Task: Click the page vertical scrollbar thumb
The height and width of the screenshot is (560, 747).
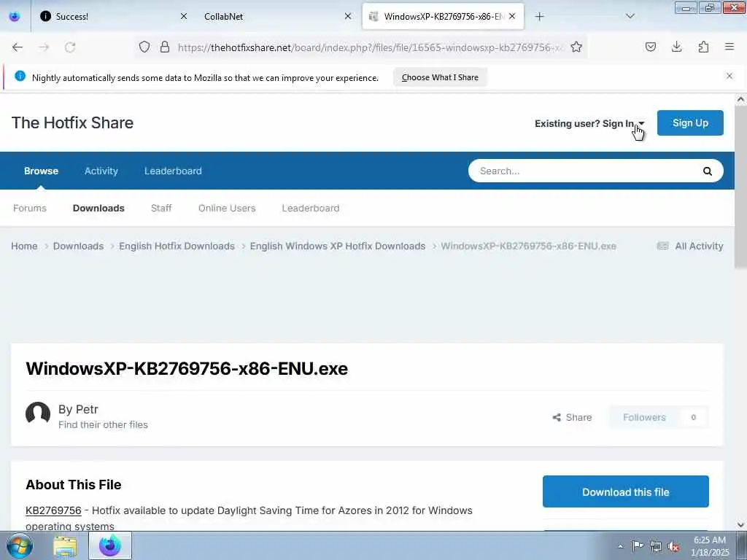Action: [x=740, y=187]
